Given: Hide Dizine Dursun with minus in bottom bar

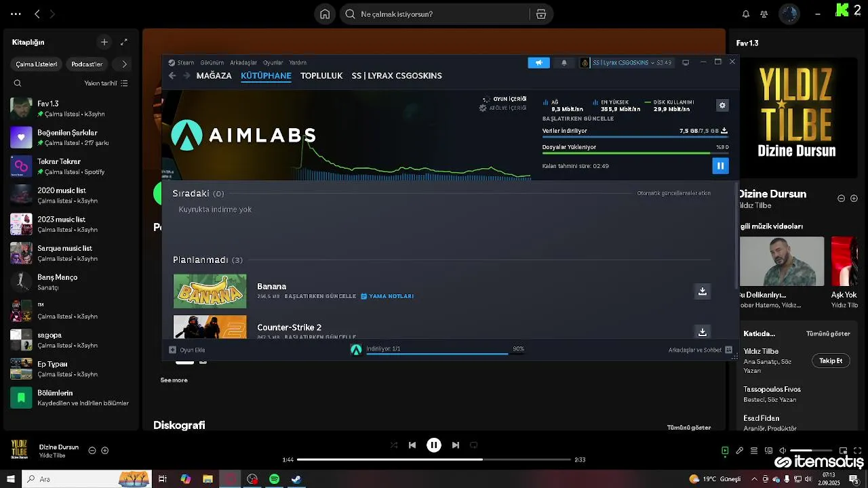Looking at the screenshot, I should [x=92, y=451].
